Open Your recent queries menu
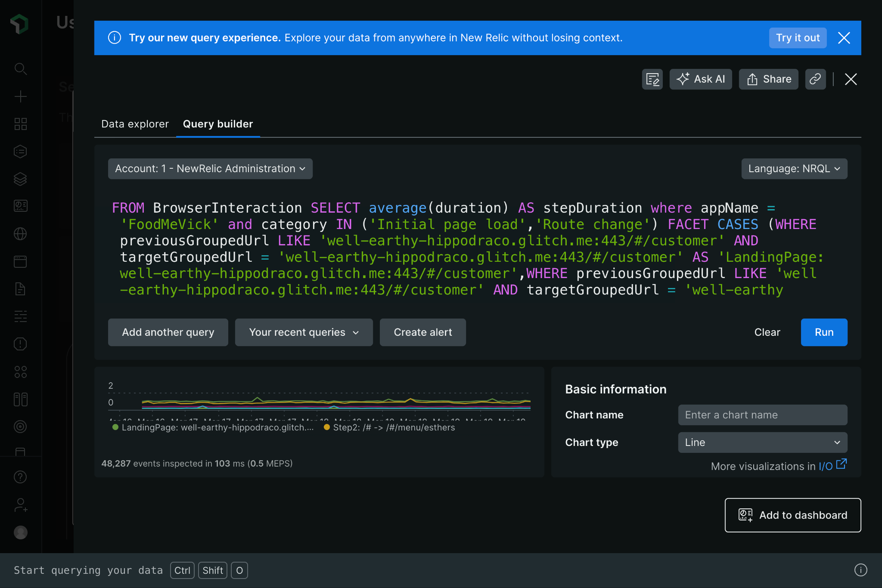Screen dimensions: 882x588 pos(304,332)
